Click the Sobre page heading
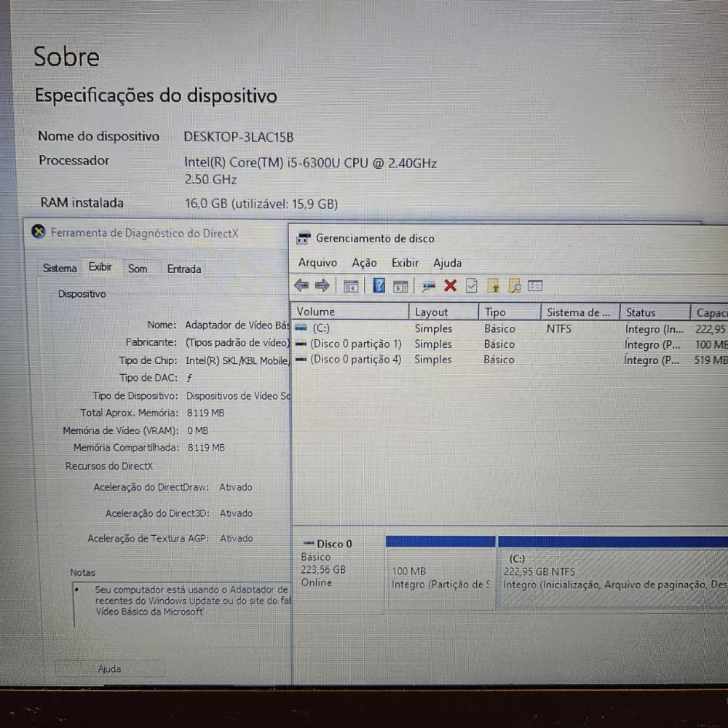728x728 pixels. 66,57
